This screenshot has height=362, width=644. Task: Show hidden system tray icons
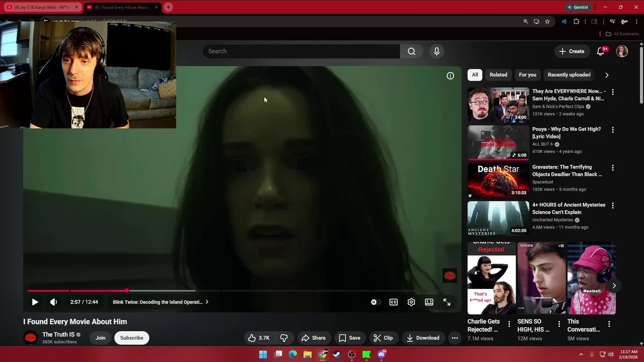point(581,354)
